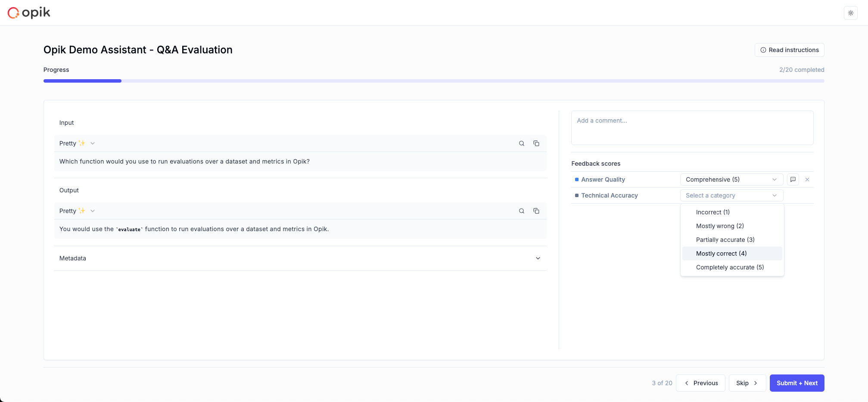Click the search icon in Input section

521,143
